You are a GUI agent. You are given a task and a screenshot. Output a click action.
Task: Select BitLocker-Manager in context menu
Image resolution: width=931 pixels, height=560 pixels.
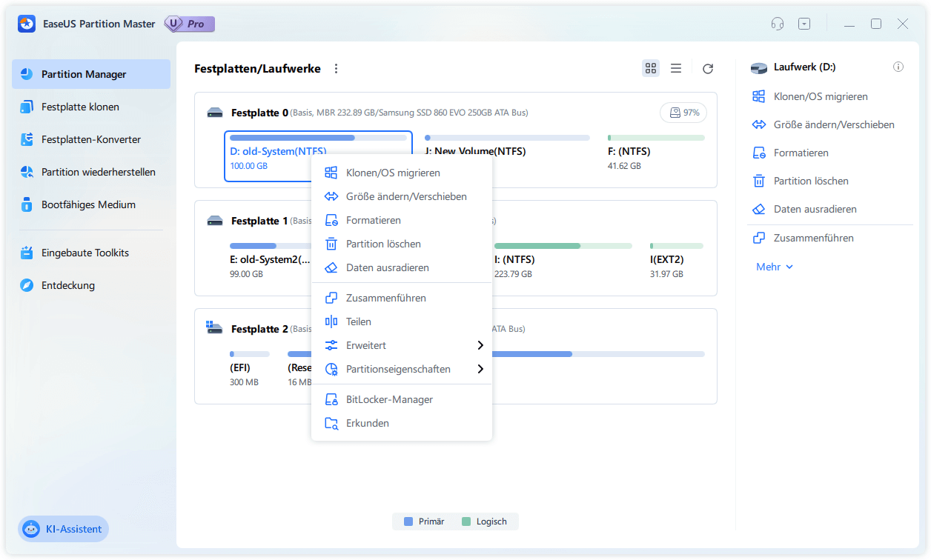tap(389, 399)
